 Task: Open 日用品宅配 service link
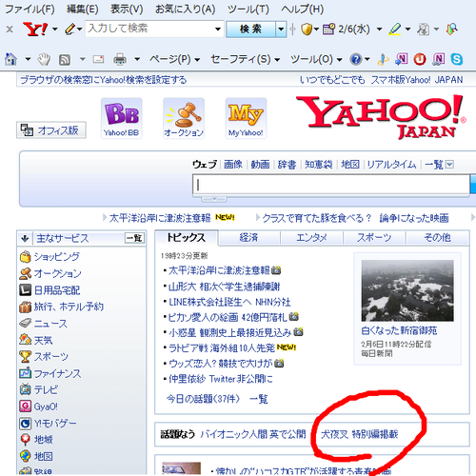[x=57, y=290]
